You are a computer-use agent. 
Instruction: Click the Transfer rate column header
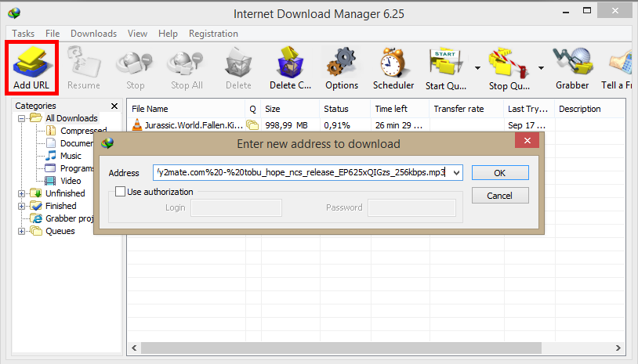(x=466, y=109)
